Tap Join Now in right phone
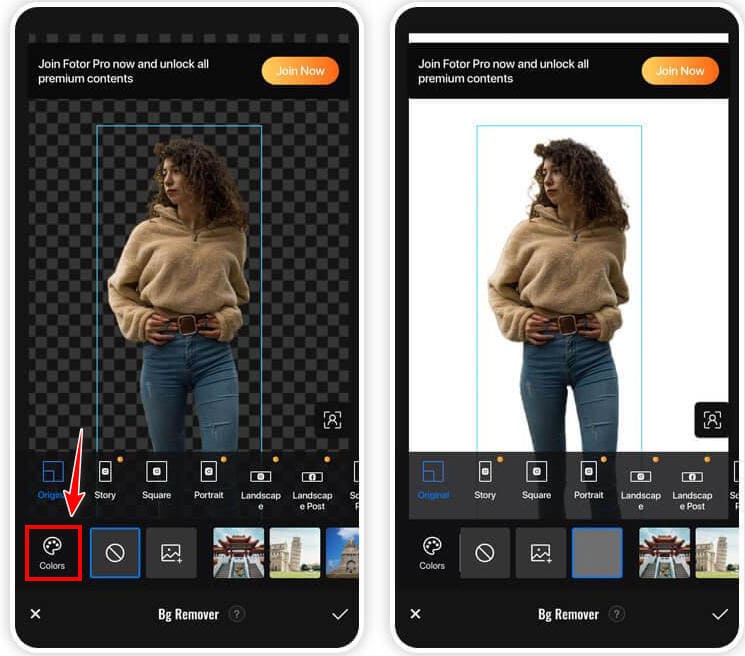The image size is (745, 656). (x=680, y=71)
